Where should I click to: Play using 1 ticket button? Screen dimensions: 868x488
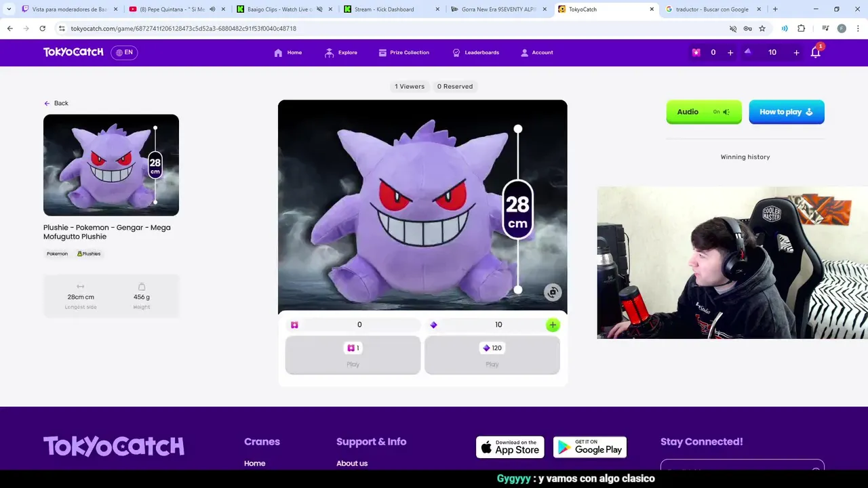tap(353, 354)
